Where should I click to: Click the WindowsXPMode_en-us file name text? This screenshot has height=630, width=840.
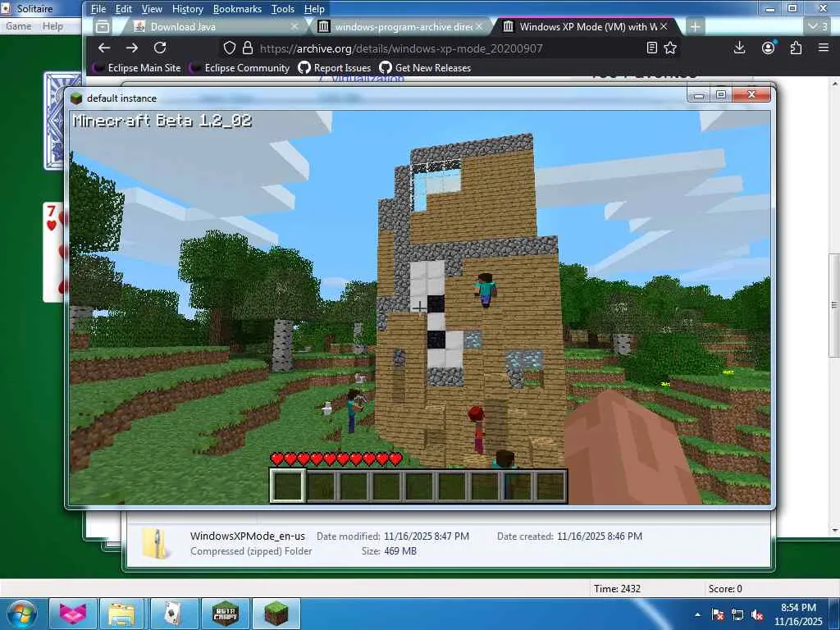point(248,536)
